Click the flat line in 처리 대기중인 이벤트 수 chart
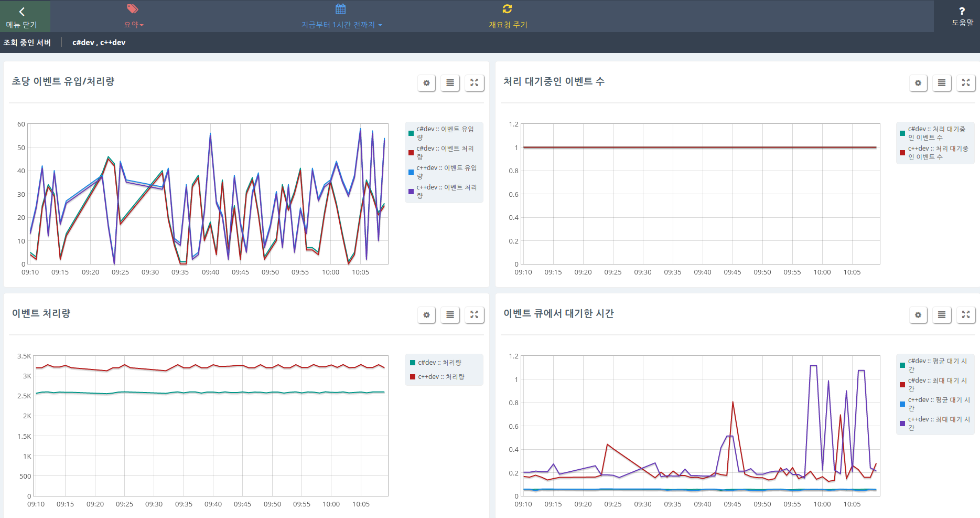This screenshot has height=518, width=980. (x=699, y=147)
